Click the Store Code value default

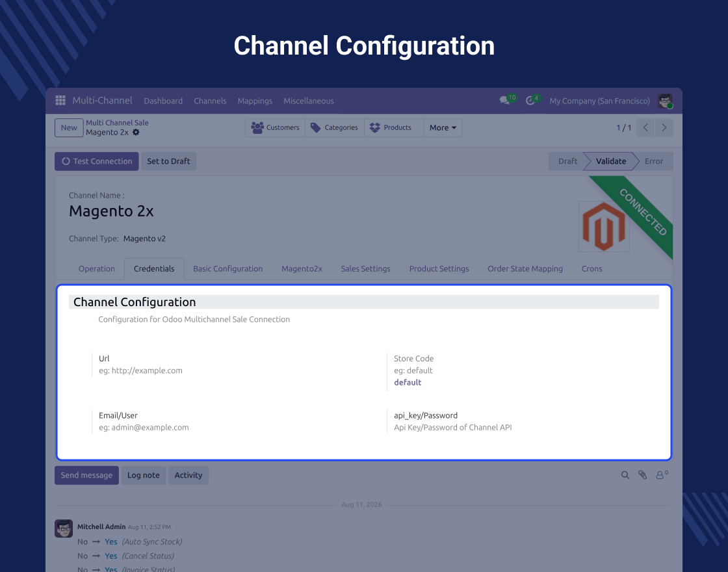pos(408,383)
